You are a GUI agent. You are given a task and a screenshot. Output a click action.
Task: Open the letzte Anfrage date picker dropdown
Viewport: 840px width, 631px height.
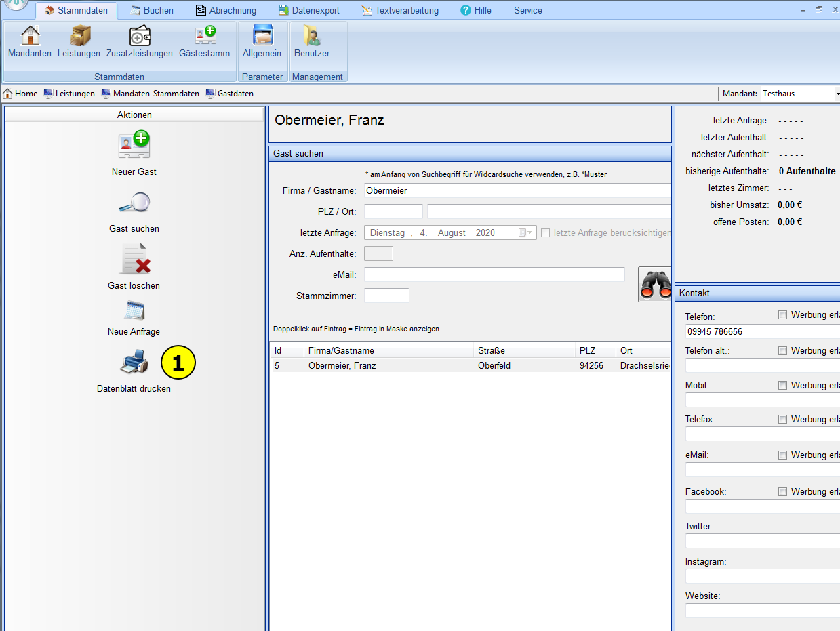click(526, 233)
